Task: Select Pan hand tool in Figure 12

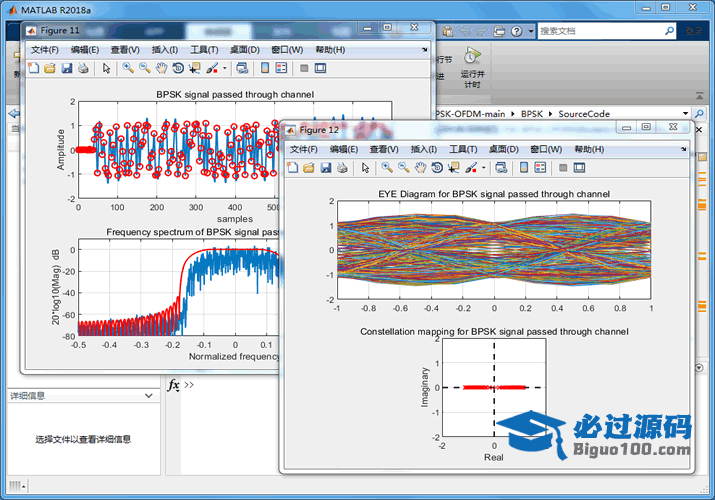Action: [x=420, y=168]
